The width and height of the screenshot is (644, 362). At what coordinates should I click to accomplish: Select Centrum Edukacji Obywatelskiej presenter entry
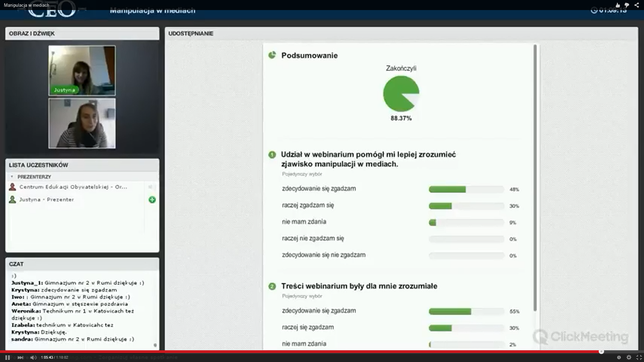[x=73, y=187]
